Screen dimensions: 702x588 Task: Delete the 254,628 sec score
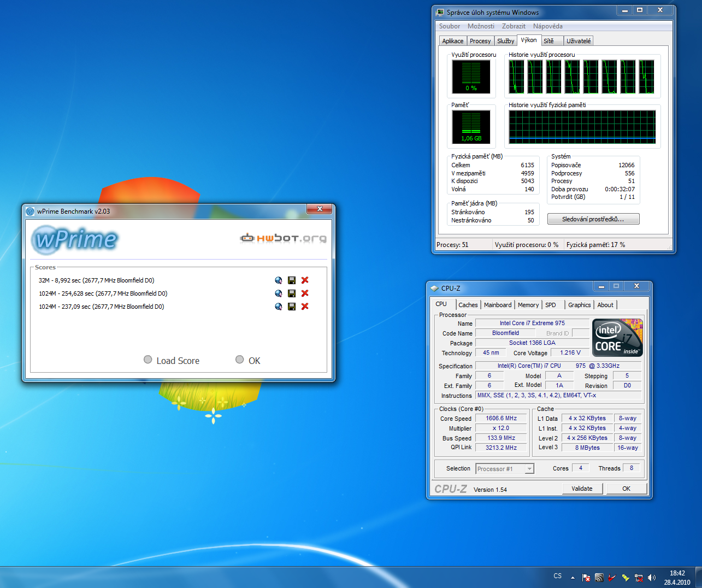[305, 293]
